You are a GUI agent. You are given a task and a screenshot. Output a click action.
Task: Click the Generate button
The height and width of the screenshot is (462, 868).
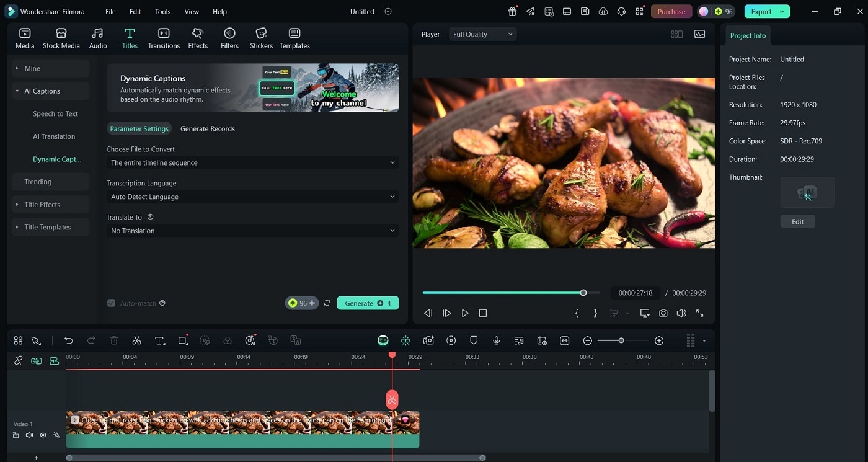pos(368,303)
